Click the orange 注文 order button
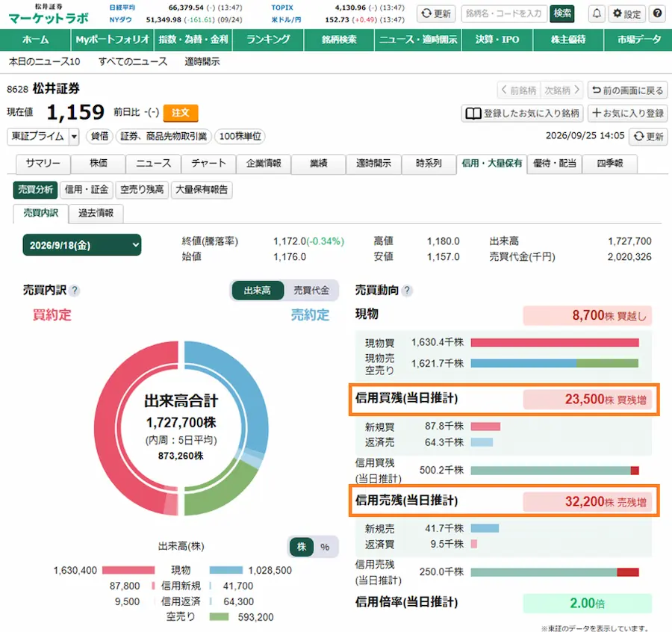The image size is (672, 632). coord(181,113)
